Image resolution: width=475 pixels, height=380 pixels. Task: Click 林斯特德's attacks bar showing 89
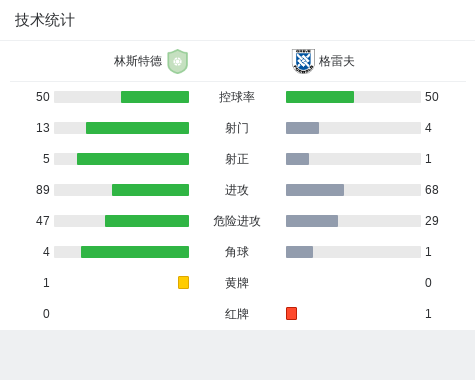150,190
